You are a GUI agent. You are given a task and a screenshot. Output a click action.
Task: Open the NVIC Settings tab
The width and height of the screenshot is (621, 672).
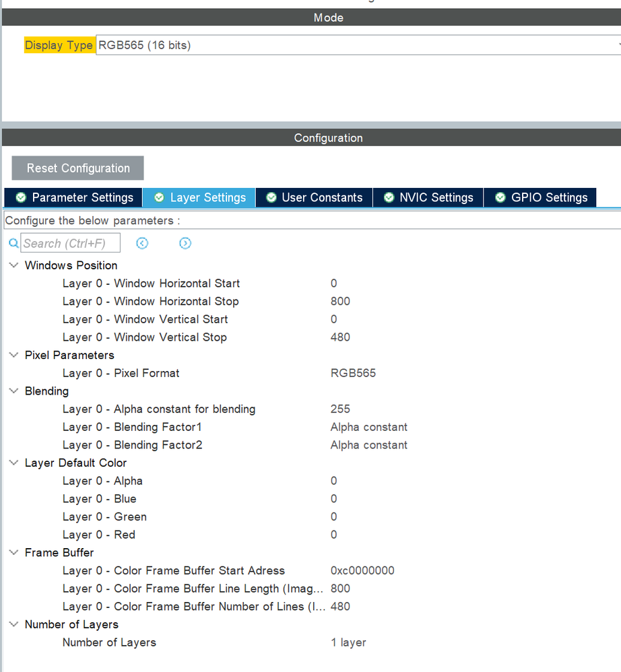point(428,197)
